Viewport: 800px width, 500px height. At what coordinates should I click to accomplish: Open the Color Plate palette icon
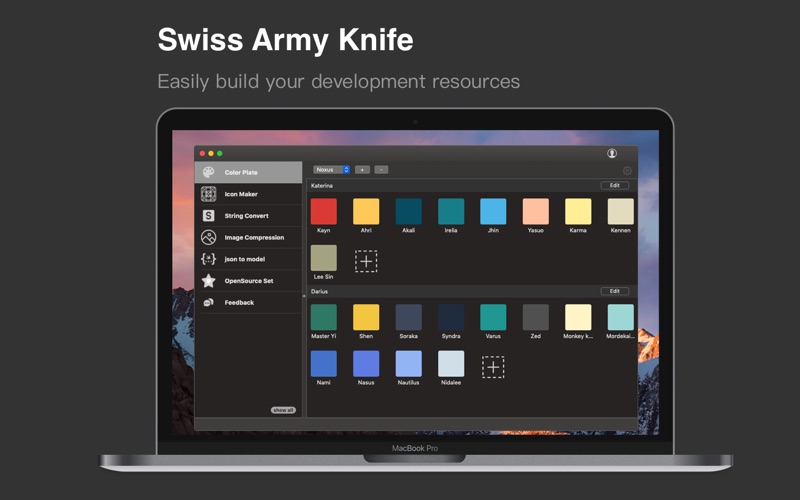point(208,172)
